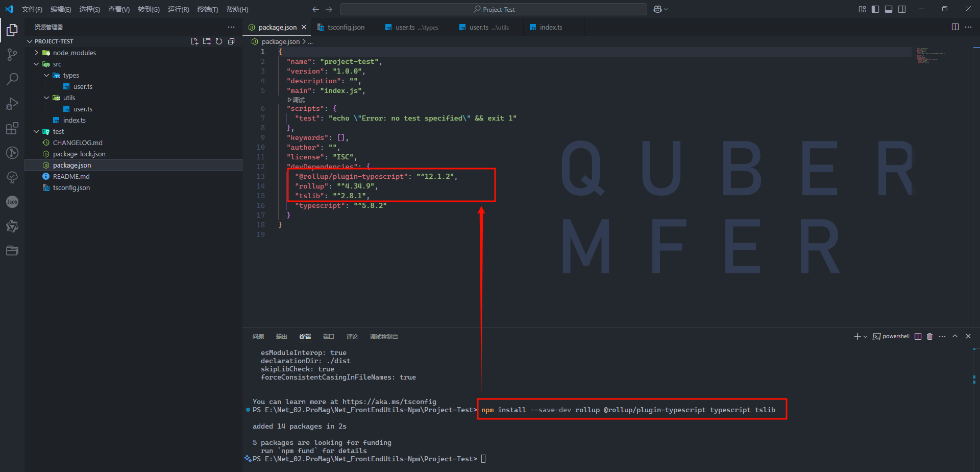Click the 调试 code lens above scripts

pos(297,100)
